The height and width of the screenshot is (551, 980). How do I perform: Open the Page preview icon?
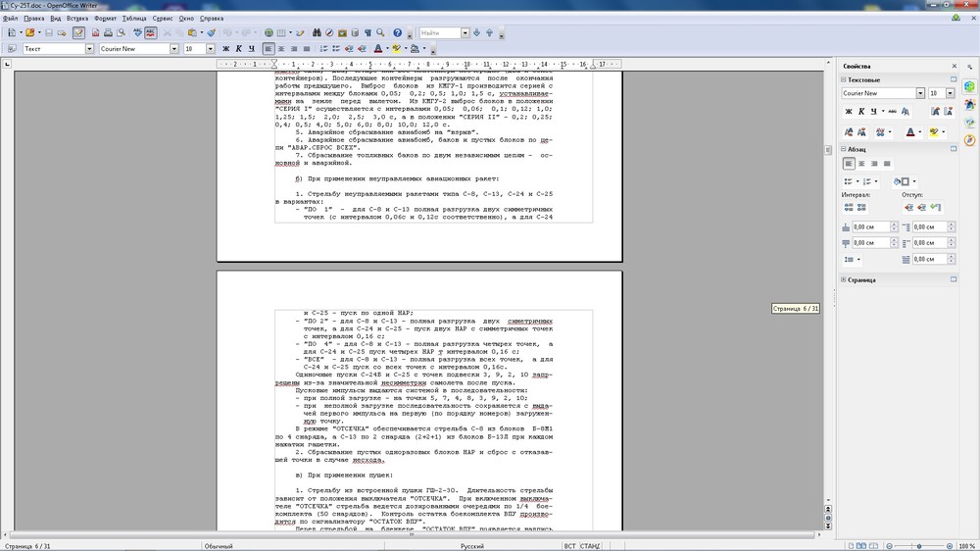[x=121, y=32]
